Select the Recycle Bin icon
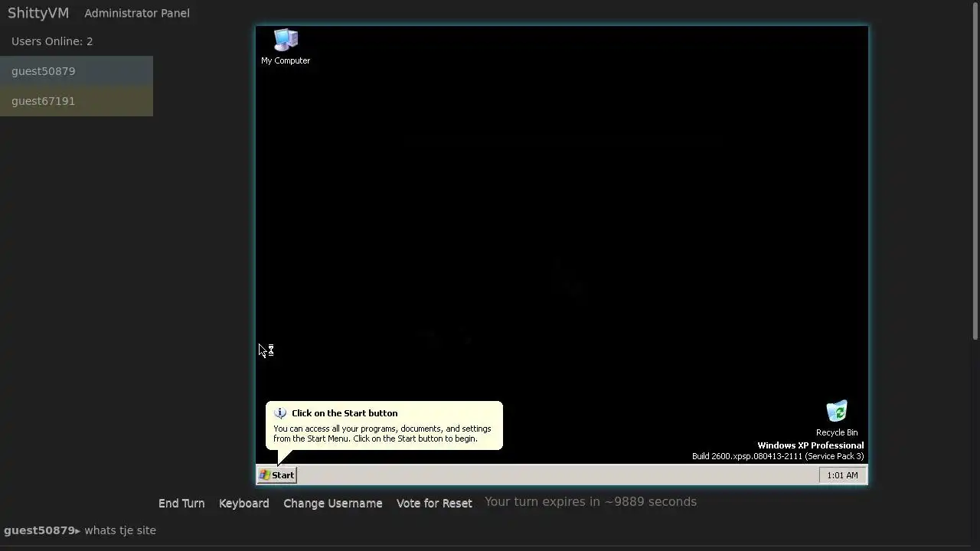This screenshot has width=980, height=551. coord(837,418)
